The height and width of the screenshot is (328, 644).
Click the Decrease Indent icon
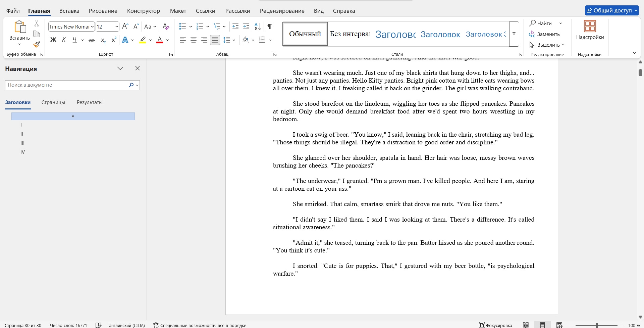[x=235, y=27]
